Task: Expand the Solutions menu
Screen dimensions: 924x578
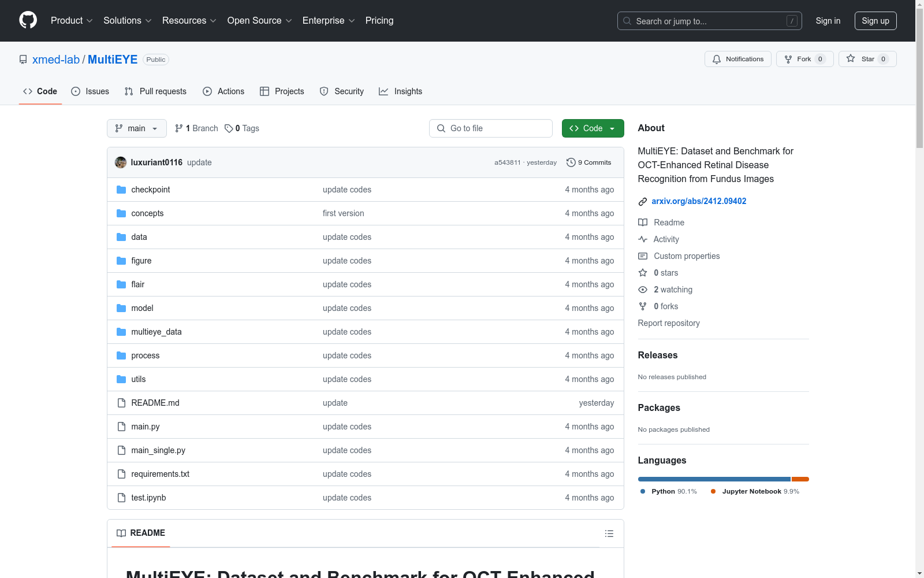Action: click(128, 20)
